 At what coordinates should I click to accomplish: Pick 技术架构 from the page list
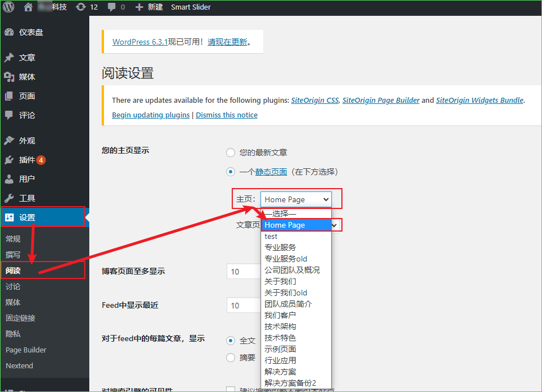296,326
